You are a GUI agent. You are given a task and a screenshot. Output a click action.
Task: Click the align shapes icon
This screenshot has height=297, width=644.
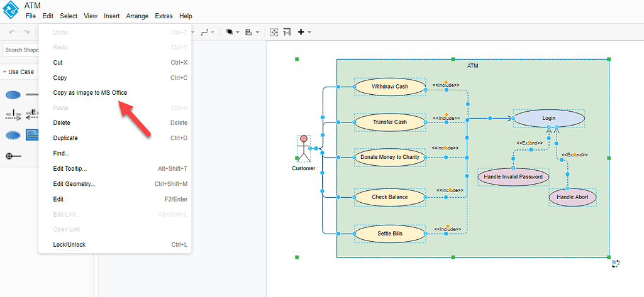(248, 32)
